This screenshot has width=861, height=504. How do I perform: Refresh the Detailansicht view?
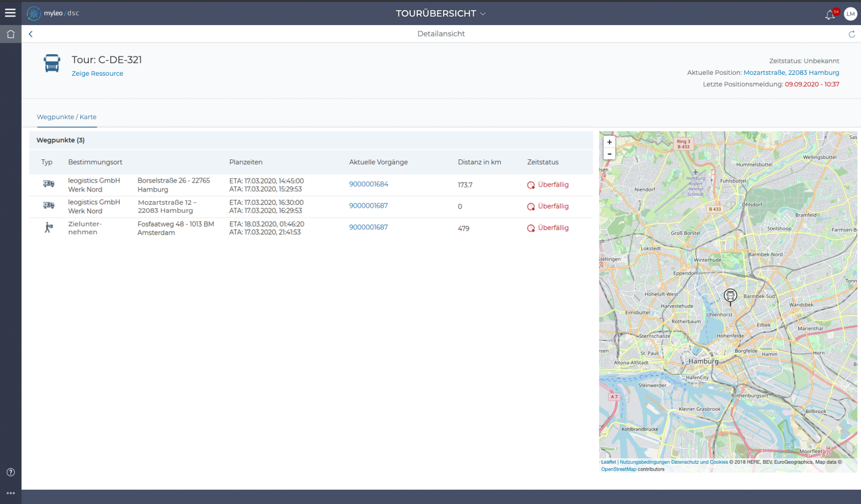coord(851,34)
